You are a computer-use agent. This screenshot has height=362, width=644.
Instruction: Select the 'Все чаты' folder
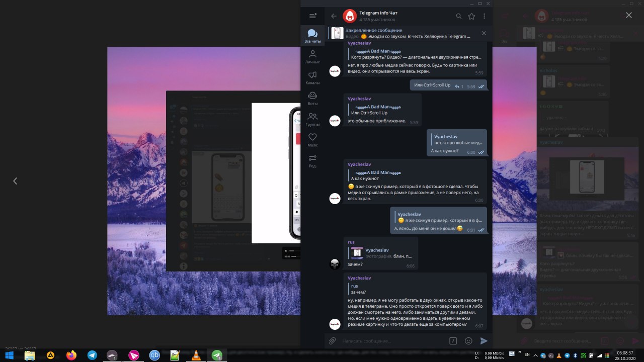312,36
